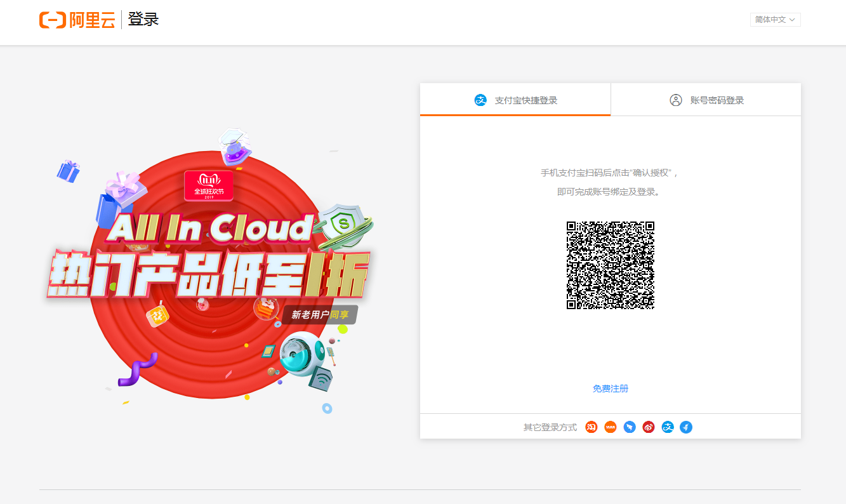Open the 简体中文 language dropdown
Image resolution: width=846 pixels, height=504 pixels.
coord(775,20)
